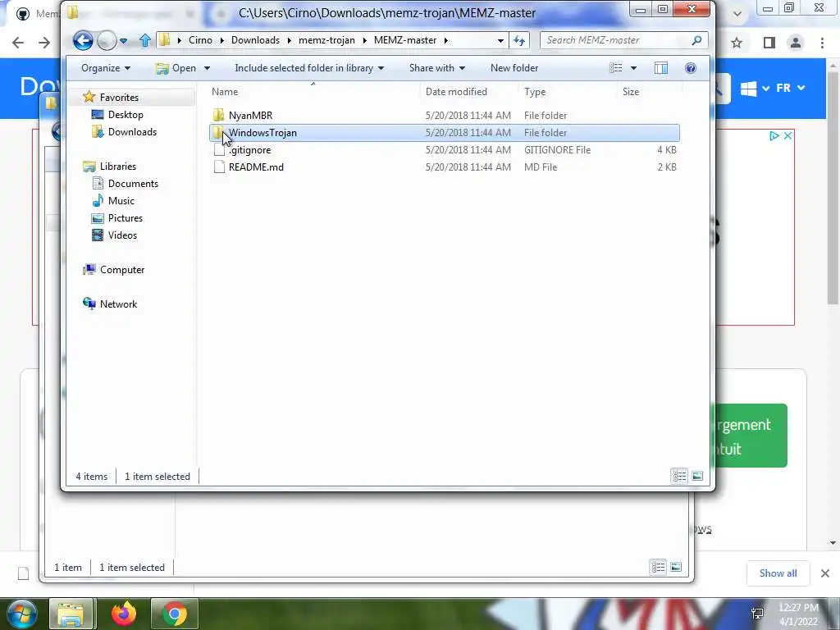
Task: Click memz-trojan in breadcrumb path
Action: coord(326,40)
